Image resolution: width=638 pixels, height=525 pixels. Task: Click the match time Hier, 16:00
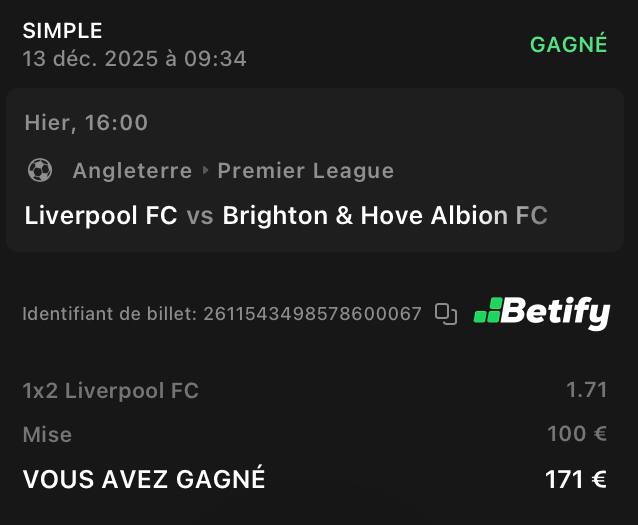coord(85,123)
